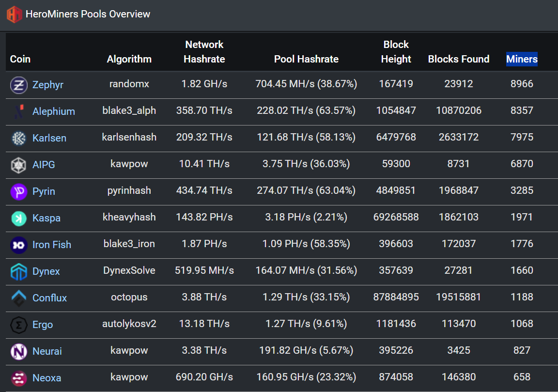
Task: Click the Pyrin purple coin icon
Action: click(x=19, y=191)
